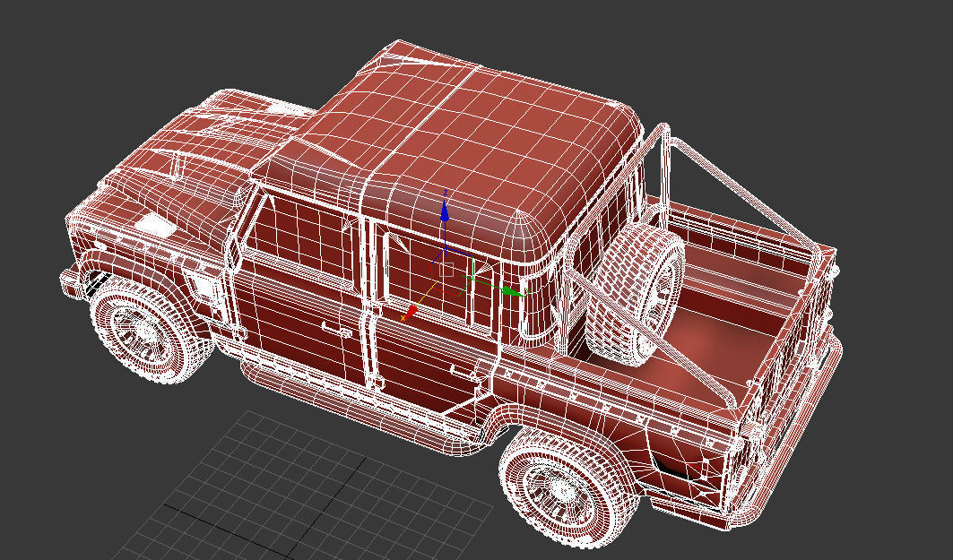953x560 pixels.
Task: Click the gizmo's center square handle
Action: point(446,270)
